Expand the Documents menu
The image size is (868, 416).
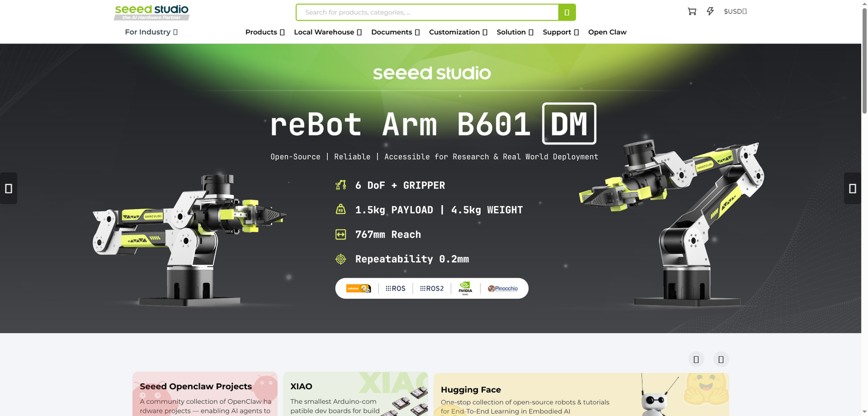tap(395, 32)
